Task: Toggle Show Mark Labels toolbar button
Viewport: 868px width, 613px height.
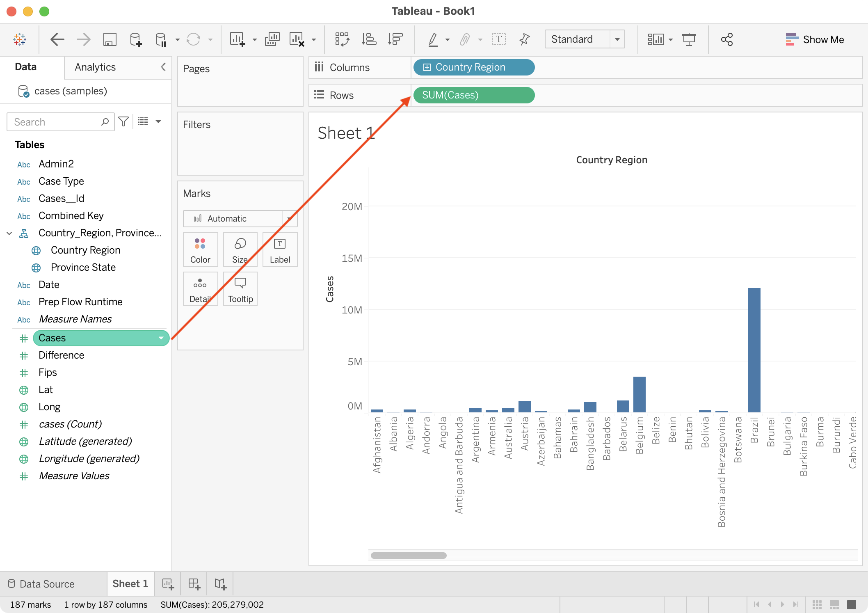Action: pyautogui.click(x=498, y=39)
